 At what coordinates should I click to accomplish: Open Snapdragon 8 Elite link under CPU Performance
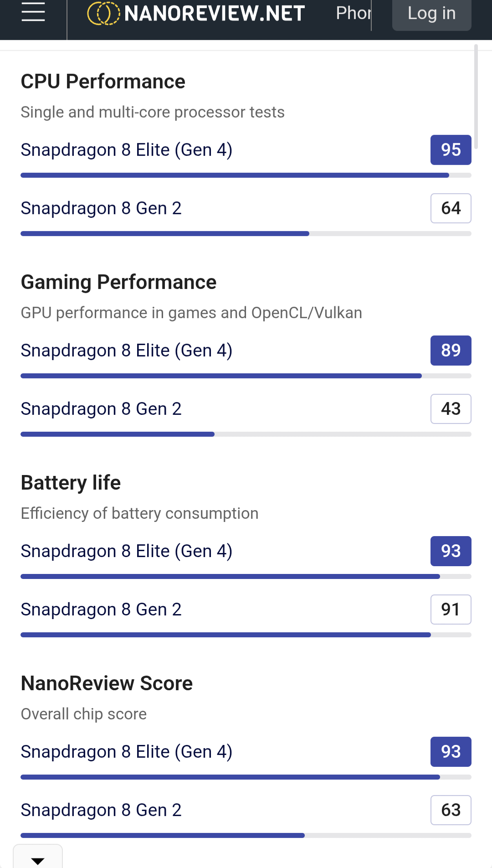(127, 150)
